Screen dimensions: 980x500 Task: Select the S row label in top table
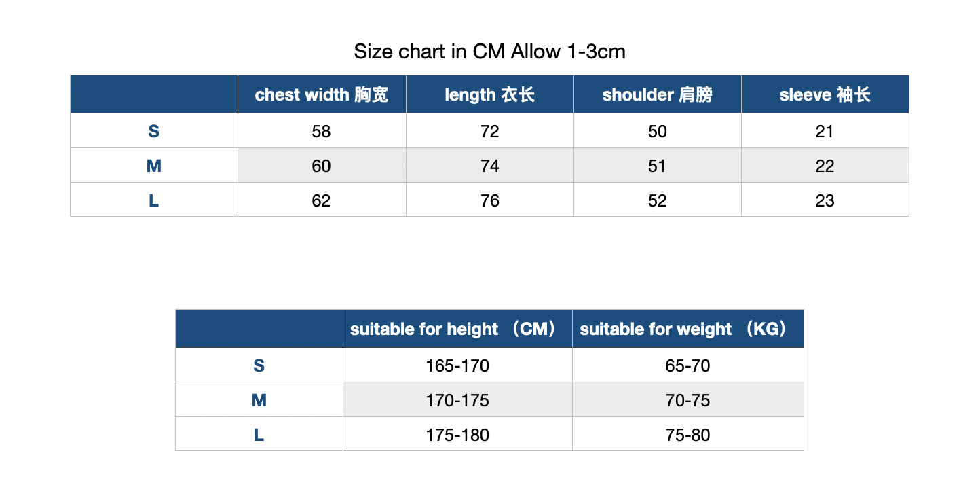[154, 131]
